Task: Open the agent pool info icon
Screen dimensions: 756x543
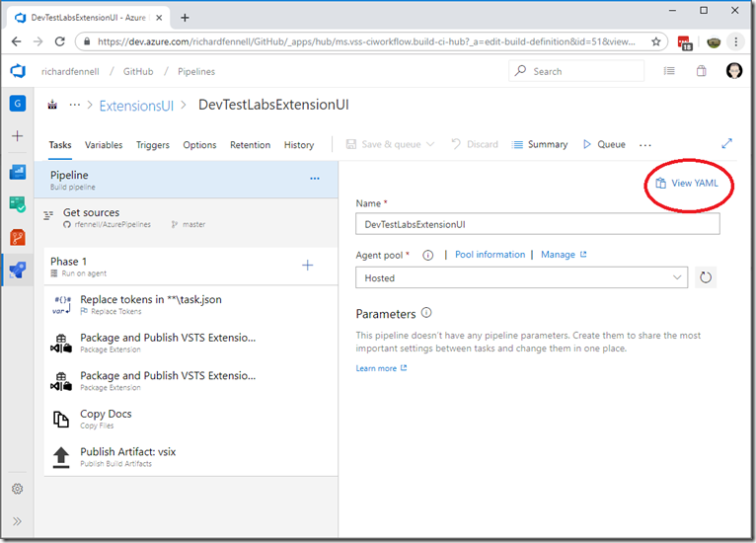Action: click(428, 255)
